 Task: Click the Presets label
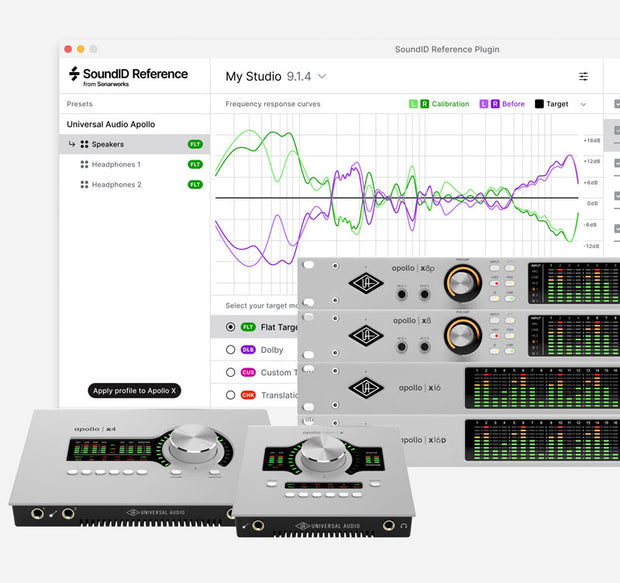pos(79,104)
